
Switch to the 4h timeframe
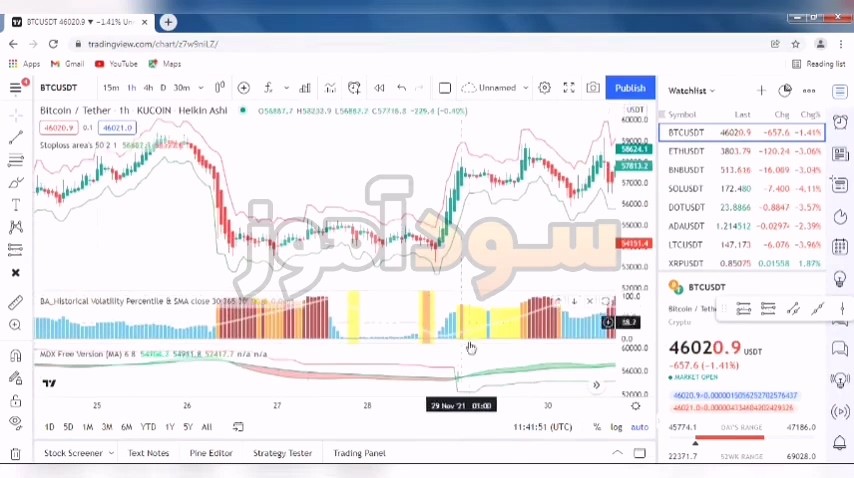[148, 88]
